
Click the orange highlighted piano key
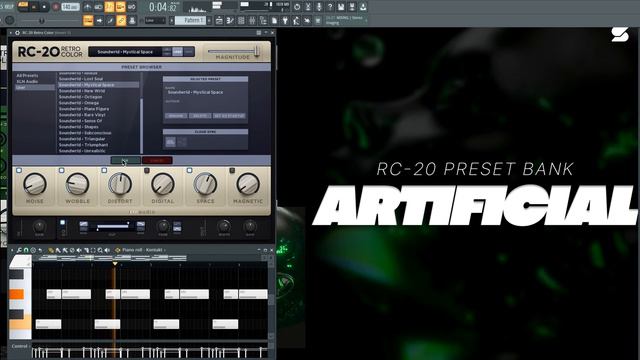17,294
